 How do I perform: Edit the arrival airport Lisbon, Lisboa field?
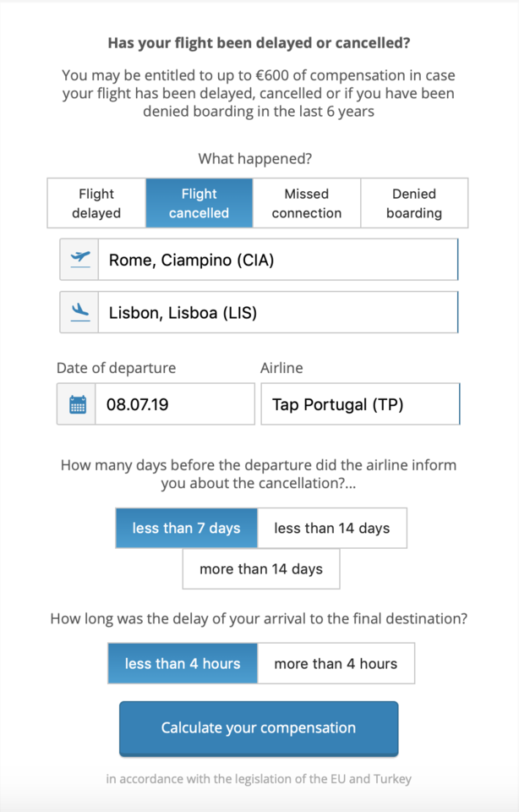point(277,312)
